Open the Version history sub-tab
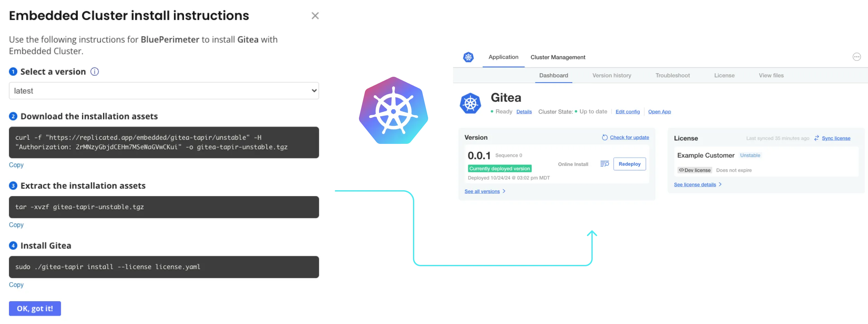The image size is (868, 324). tap(612, 75)
